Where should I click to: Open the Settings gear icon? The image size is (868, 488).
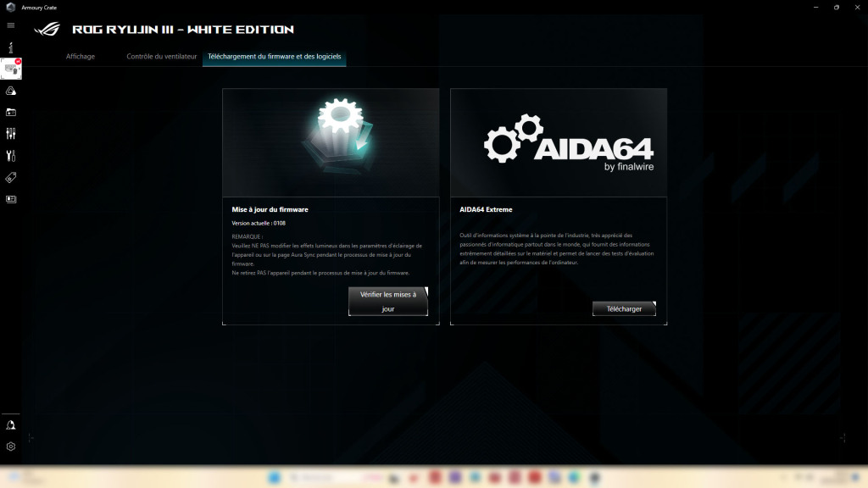click(11, 446)
